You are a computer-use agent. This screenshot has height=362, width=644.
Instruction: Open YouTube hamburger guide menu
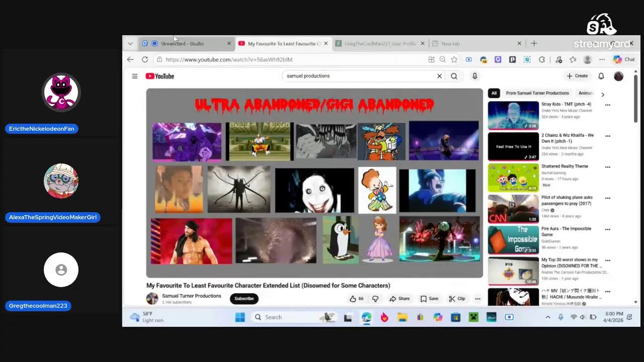[x=135, y=76]
